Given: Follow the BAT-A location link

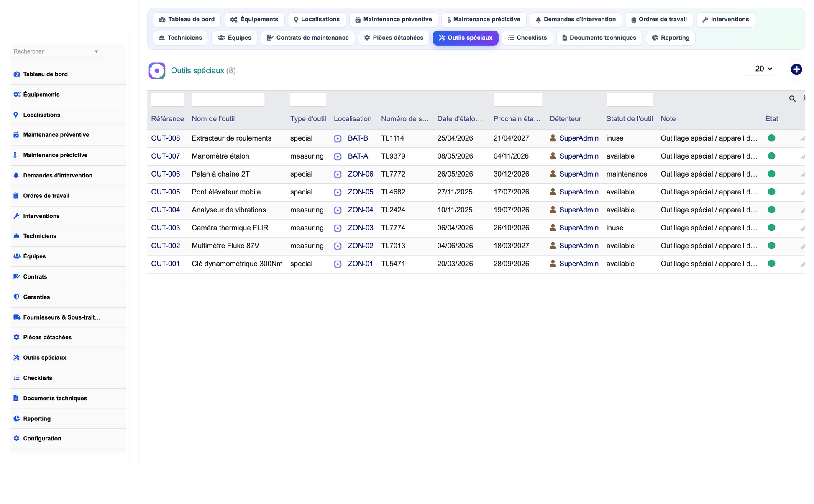Looking at the screenshot, I should pos(358,156).
